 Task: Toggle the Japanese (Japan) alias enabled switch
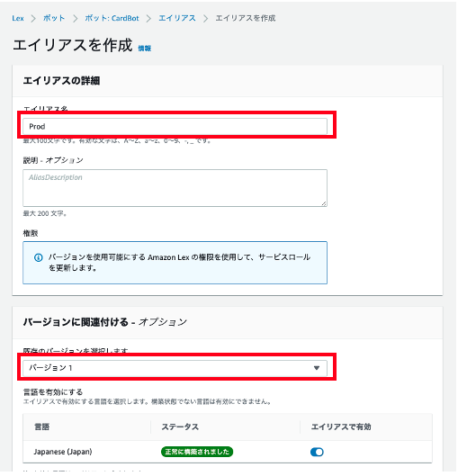tap(317, 452)
